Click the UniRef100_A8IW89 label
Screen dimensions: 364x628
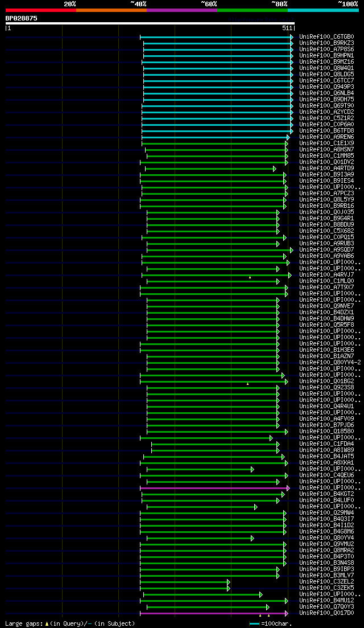point(326,450)
